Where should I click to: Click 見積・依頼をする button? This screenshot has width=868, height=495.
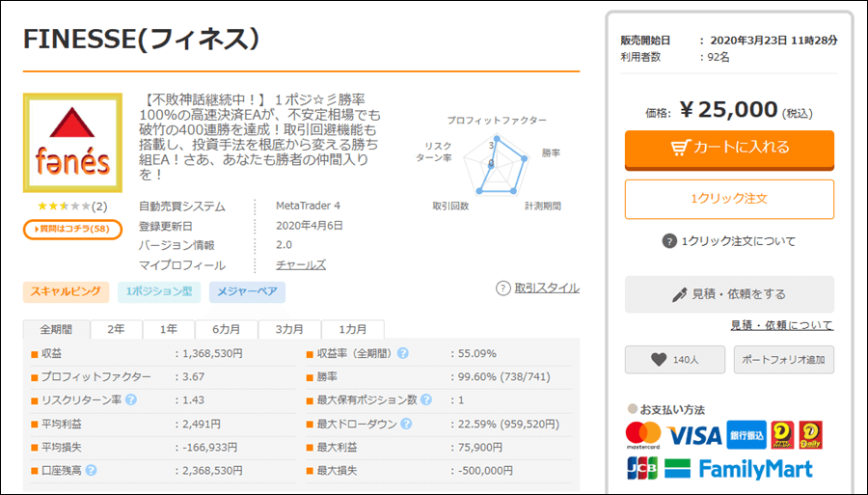729,294
